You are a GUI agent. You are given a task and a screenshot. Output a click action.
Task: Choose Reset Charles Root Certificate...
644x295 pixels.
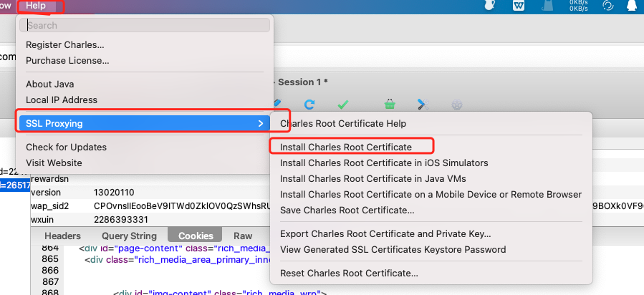(431, 274)
